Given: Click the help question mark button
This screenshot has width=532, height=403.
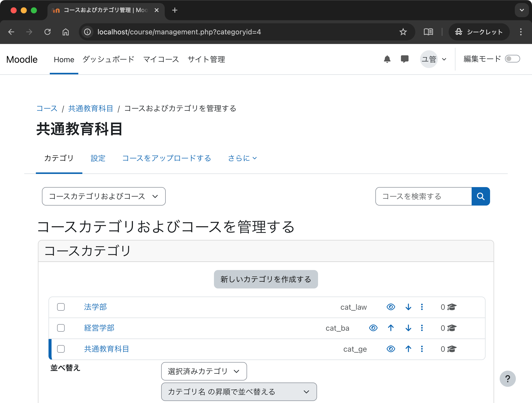Looking at the screenshot, I should 507,378.
